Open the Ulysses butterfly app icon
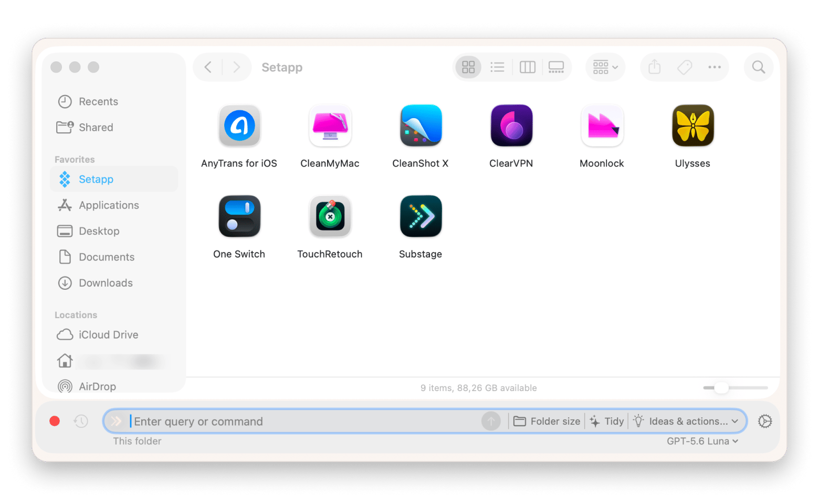Image resolution: width=819 pixels, height=504 pixels. click(x=693, y=125)
